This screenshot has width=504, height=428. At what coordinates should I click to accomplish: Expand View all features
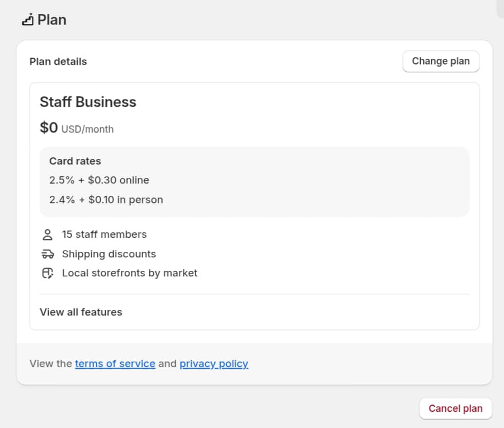pos(81,312)
